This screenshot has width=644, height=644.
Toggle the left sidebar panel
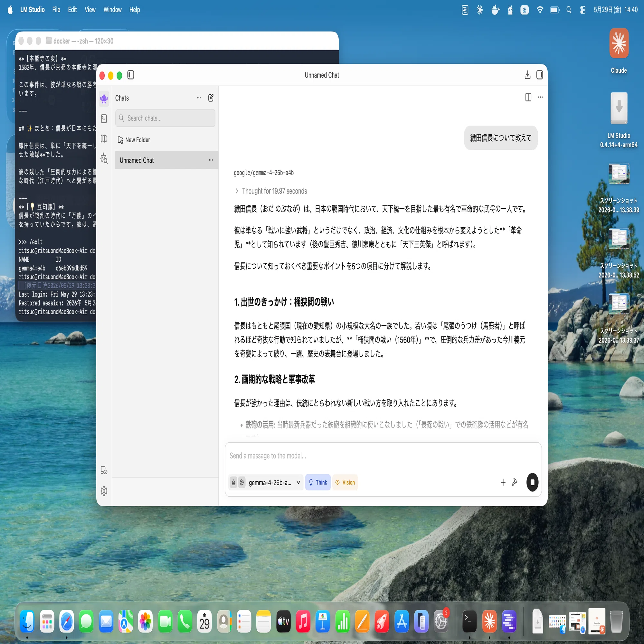point(131,75)
